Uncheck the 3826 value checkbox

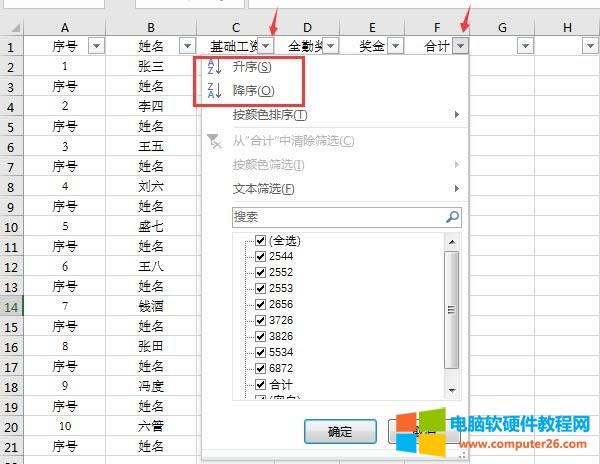(x=261, y=336)
